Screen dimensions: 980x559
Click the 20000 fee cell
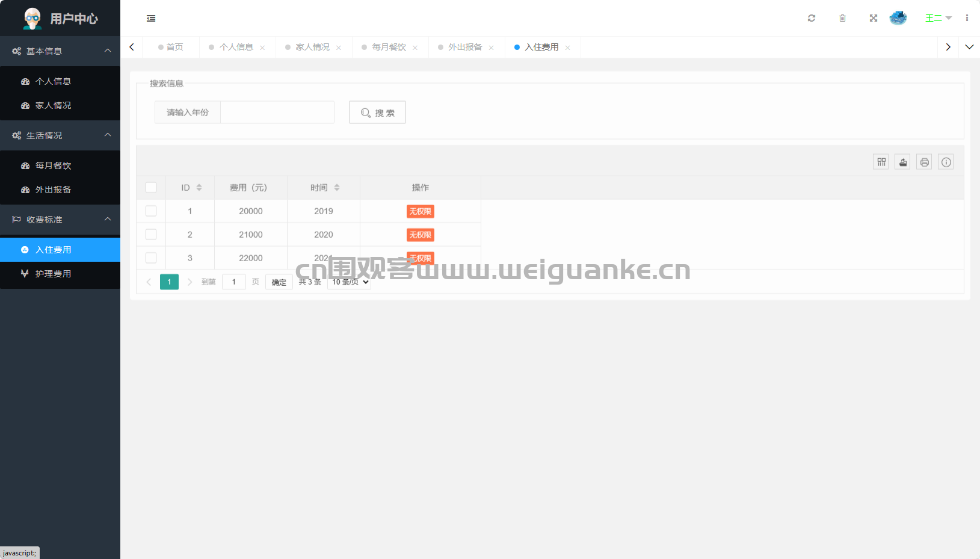(x=251, y=211)
